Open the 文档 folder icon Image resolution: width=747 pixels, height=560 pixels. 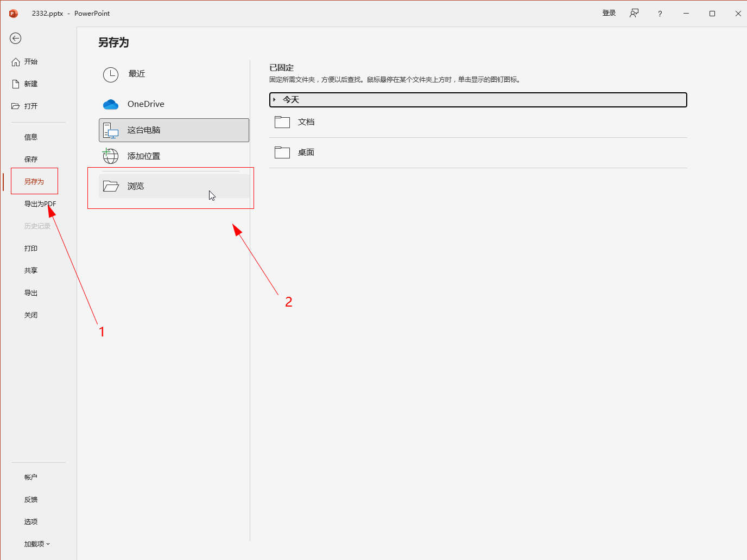[x=282, y=122]
